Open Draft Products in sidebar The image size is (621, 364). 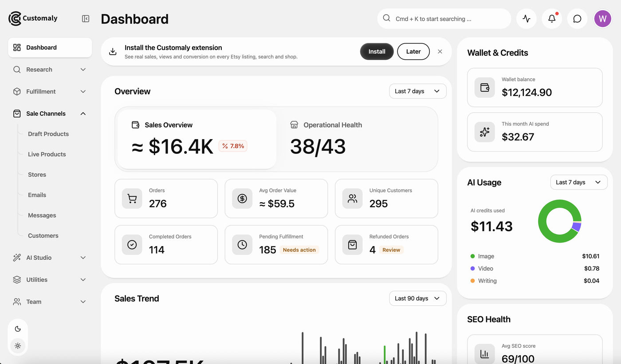(x=48, y=134)
